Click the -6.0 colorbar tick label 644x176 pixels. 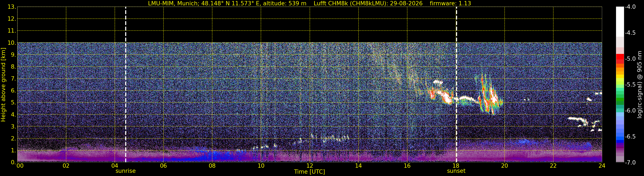(630, 110)
